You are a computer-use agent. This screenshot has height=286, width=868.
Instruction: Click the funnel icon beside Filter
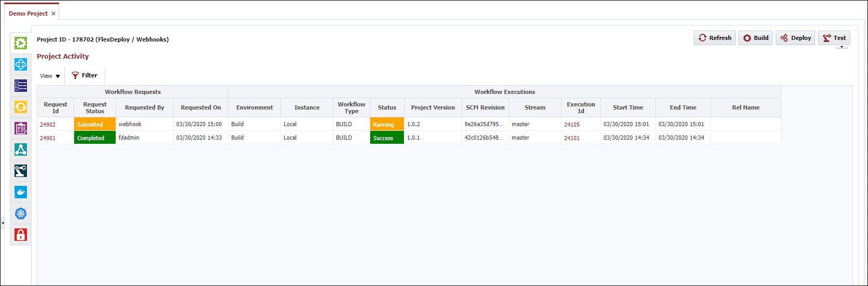[75, 76]
